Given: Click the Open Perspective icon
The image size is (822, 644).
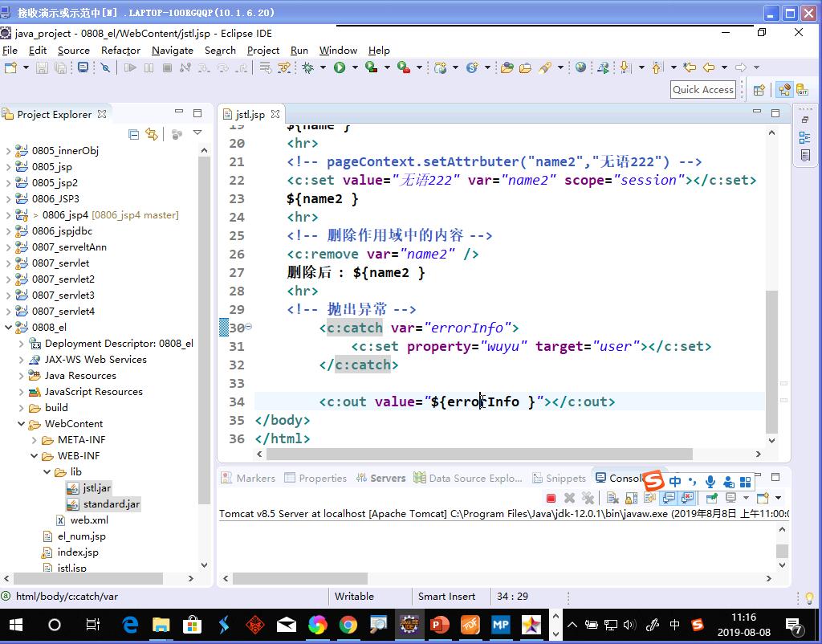Looking at the screenshot, I should point(759,90).
